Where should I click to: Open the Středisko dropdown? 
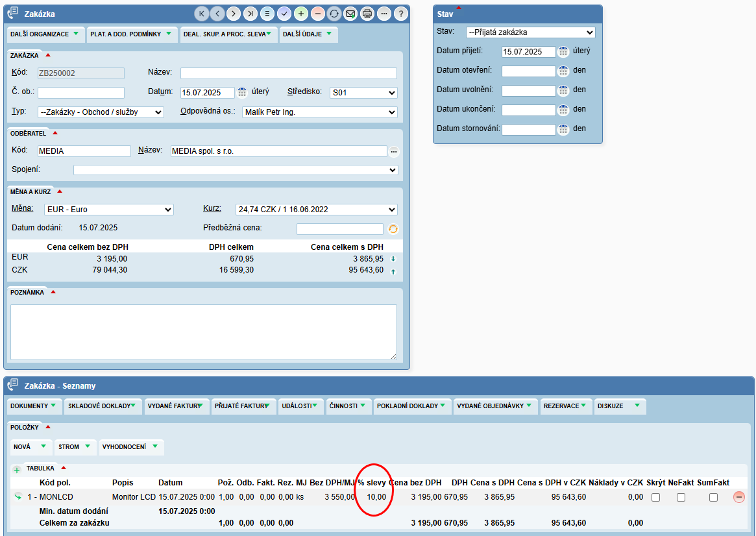coord(363,93)
